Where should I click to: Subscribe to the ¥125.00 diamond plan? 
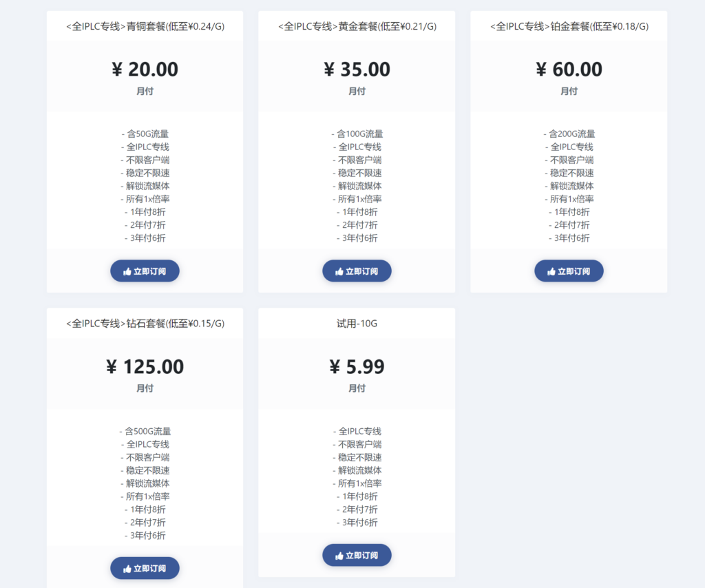[x=145, y=568]
